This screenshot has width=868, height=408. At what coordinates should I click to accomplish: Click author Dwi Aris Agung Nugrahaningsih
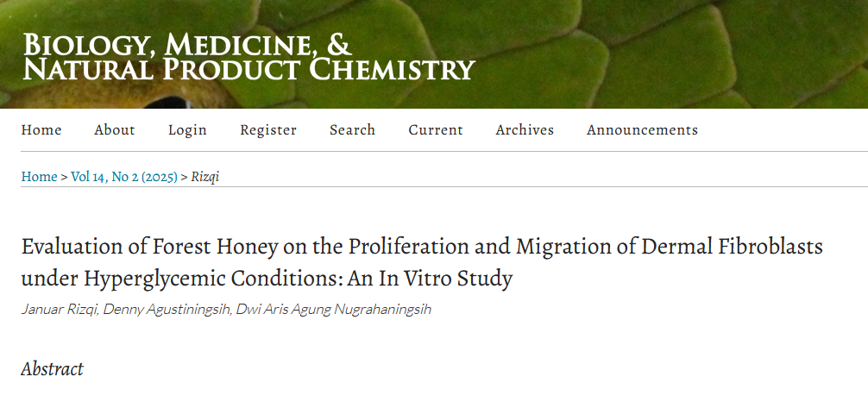point(333,309)
